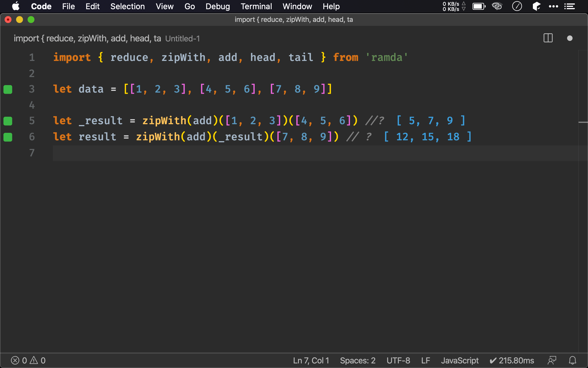588x368 pixels.
Task: Click the green coverage marker on line 3
Action: (x=8, y=89)
